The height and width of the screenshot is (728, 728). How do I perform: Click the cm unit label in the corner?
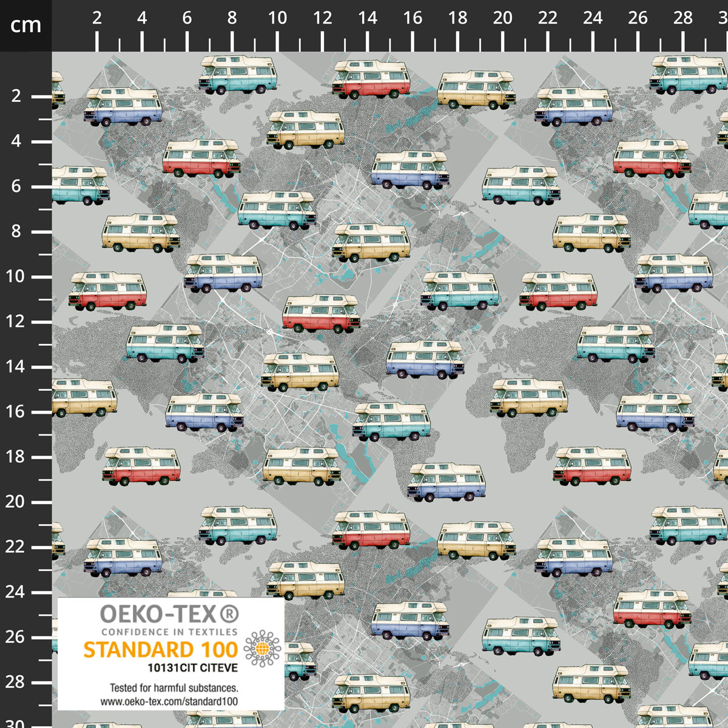click(x=25, y=25)
